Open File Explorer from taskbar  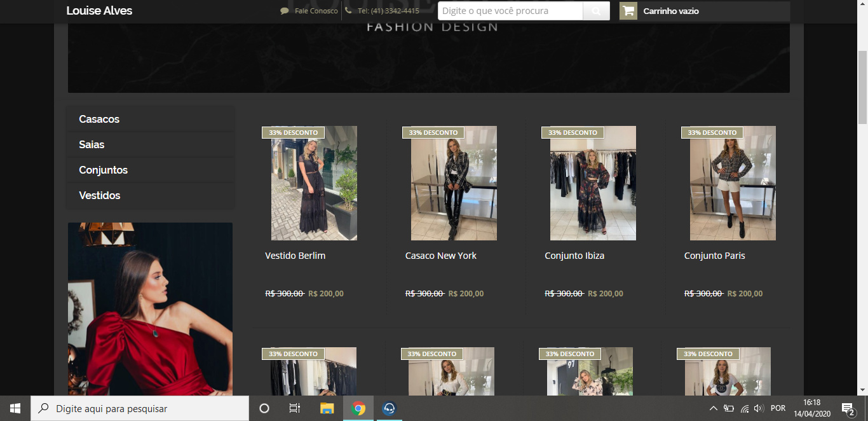(x=327, y=408)
